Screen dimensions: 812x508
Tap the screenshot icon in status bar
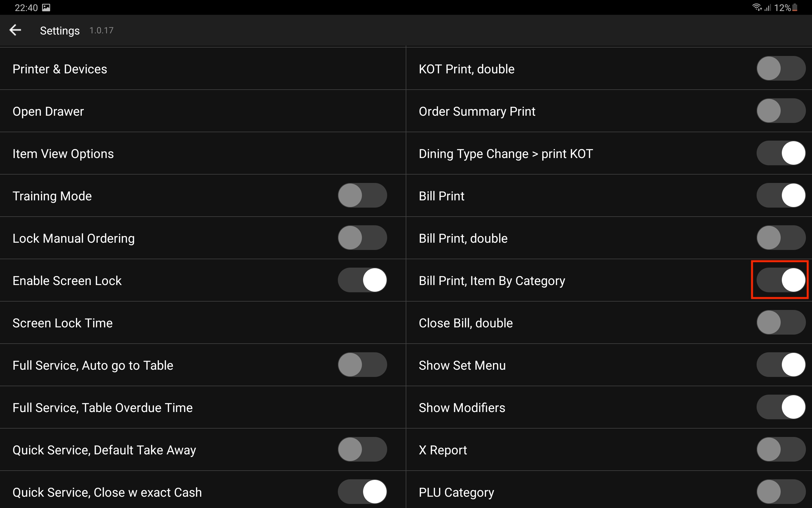coord(46,7)
